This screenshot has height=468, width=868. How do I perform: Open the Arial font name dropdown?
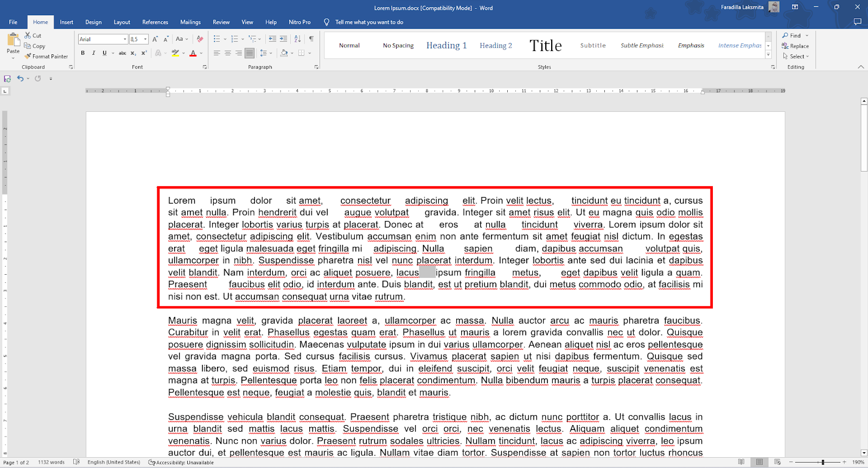(125, 39)
